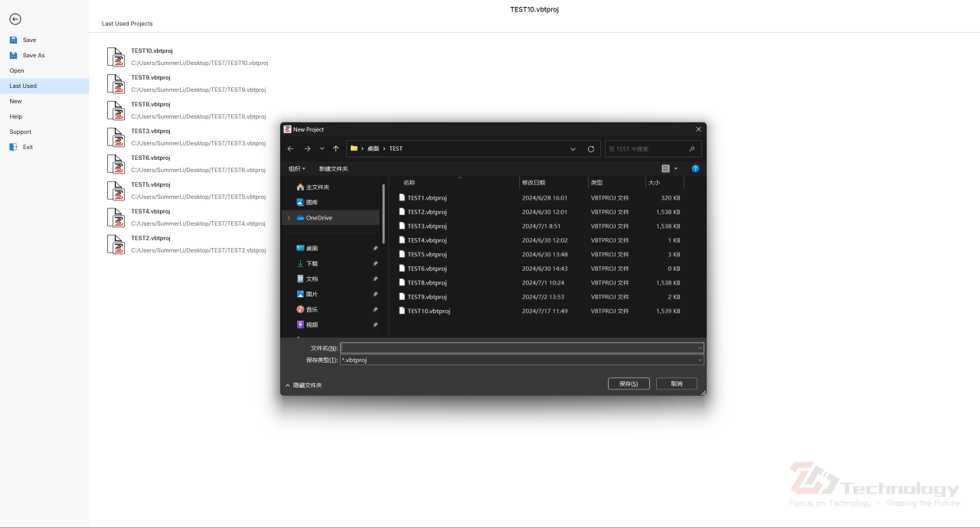Image resolution: width=980 pixels, height=528 pixels.
Task: Close the New Project dialog
Action: 697,129
